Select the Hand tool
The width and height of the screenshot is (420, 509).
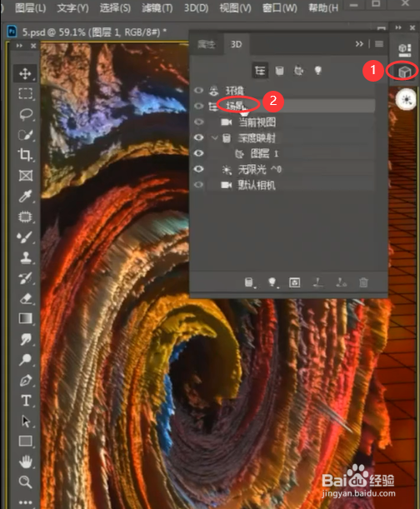(25, 462)
